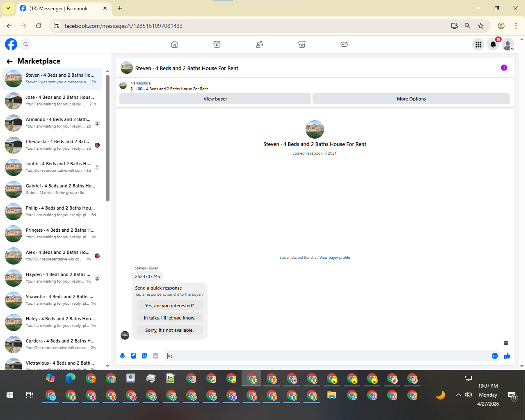Click the More Options button

click(x=411, y=99)
